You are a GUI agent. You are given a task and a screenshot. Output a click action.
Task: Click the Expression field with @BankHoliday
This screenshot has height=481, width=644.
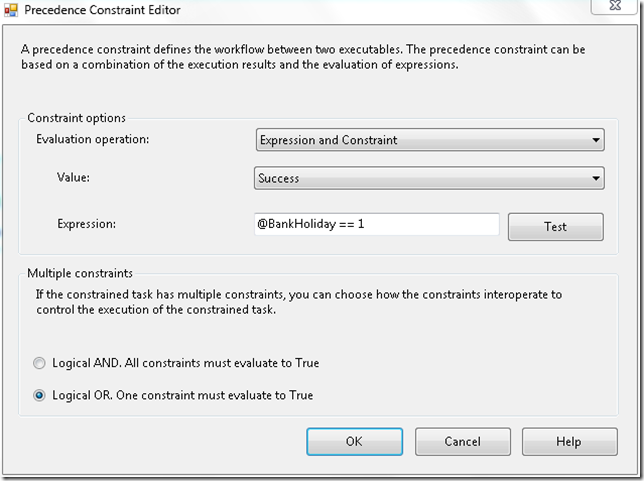click(377, 225)
